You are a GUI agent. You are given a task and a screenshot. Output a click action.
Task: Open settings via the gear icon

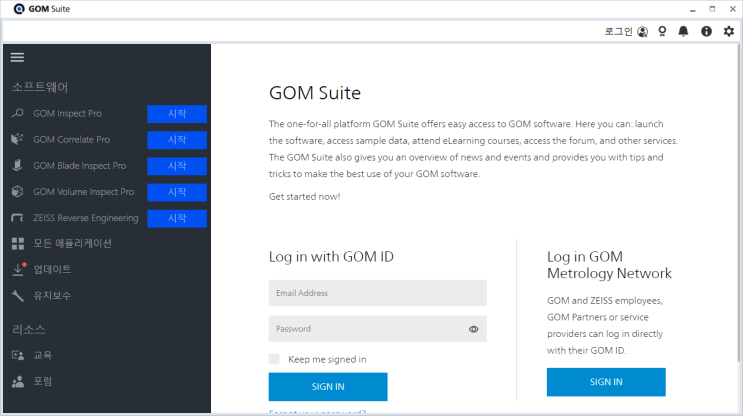coord(729,31)
